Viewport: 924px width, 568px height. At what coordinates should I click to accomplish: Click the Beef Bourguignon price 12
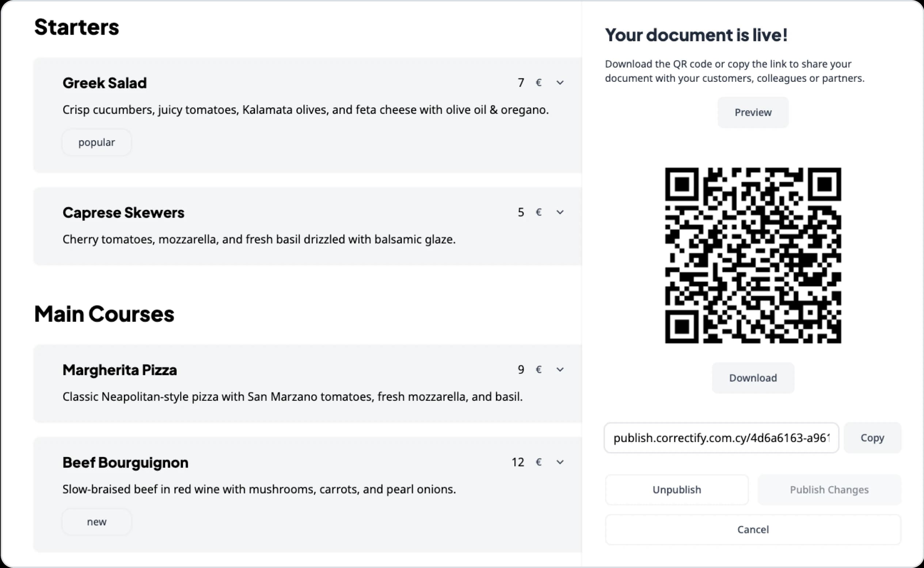click(518, 462)
